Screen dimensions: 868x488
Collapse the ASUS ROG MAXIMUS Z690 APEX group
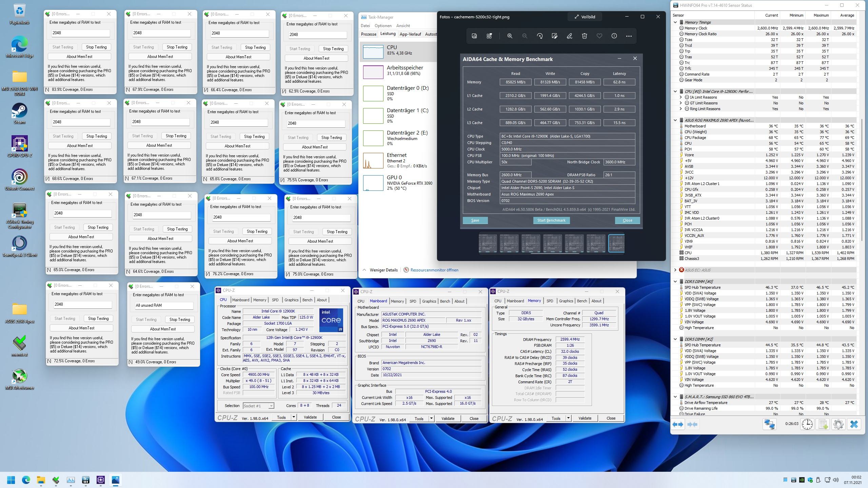pyautogui.click(x=675, y=120)
